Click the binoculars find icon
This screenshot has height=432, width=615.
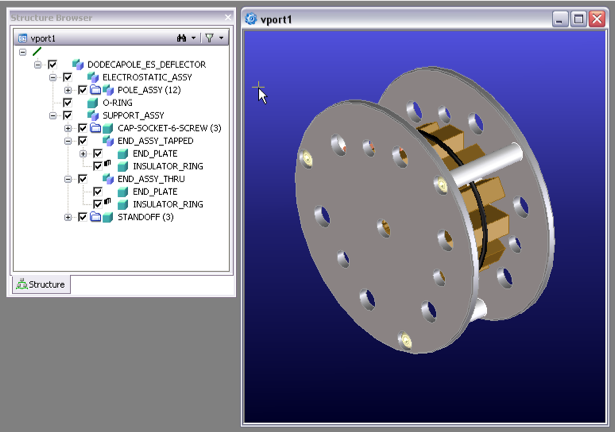[182, 38]
